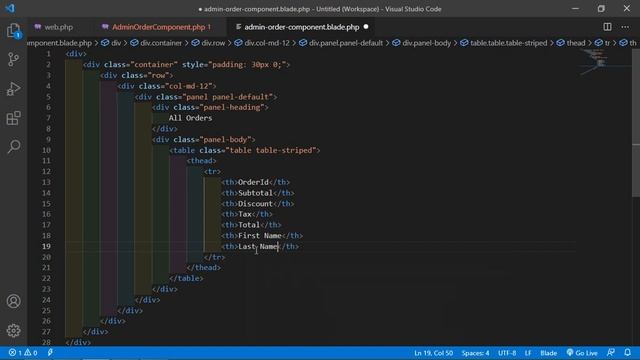Viewport: 640px width, 360px height.
Task: Minimize the VS Code window
Action: (x=576, y=8)
